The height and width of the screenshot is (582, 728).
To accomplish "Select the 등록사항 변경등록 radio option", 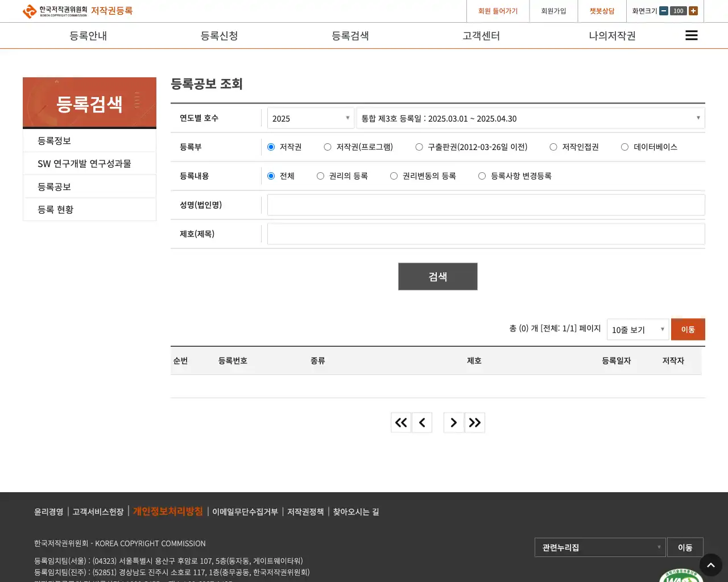I will 482,176.
